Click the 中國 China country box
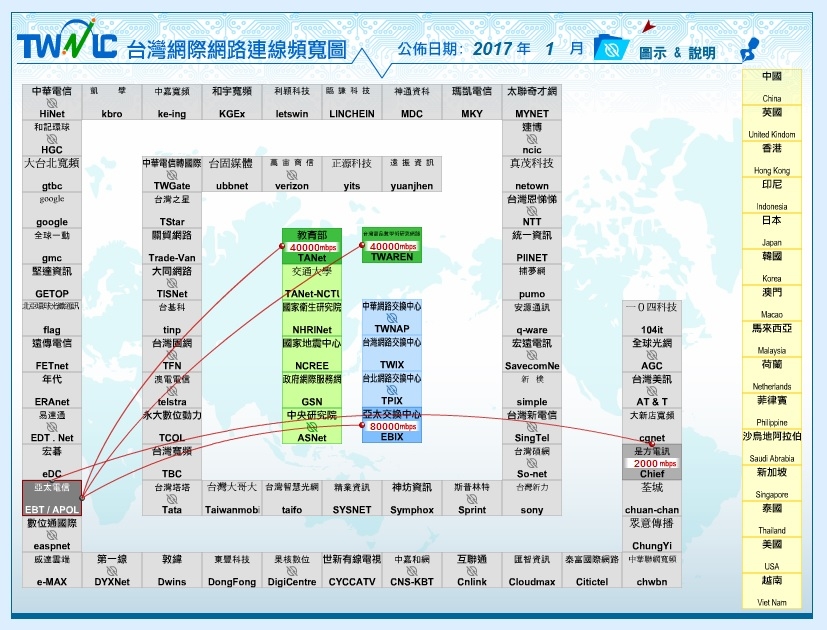 tap(772, 87)
